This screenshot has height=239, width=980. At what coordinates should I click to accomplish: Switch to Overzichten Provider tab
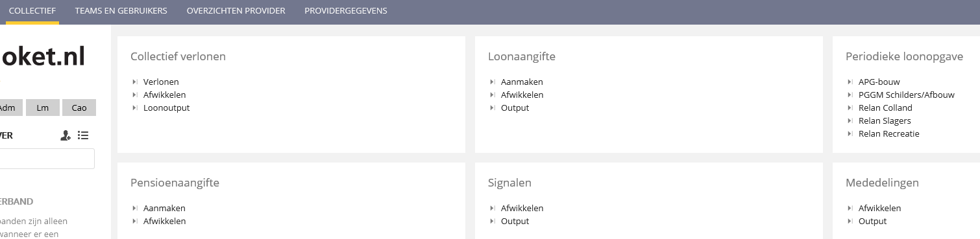(236, 11)
